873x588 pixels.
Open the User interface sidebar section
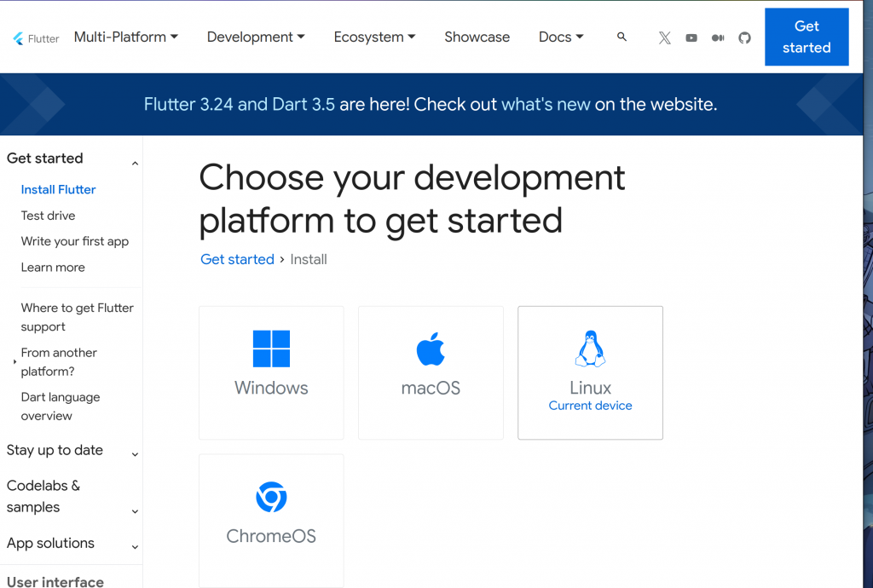[x=55, y=581]
